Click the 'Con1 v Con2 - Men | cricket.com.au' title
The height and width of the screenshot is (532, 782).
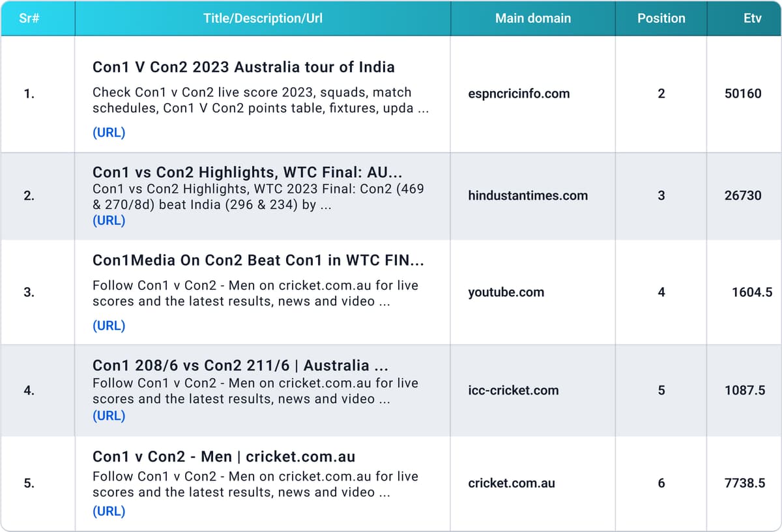tap(224, 457)
